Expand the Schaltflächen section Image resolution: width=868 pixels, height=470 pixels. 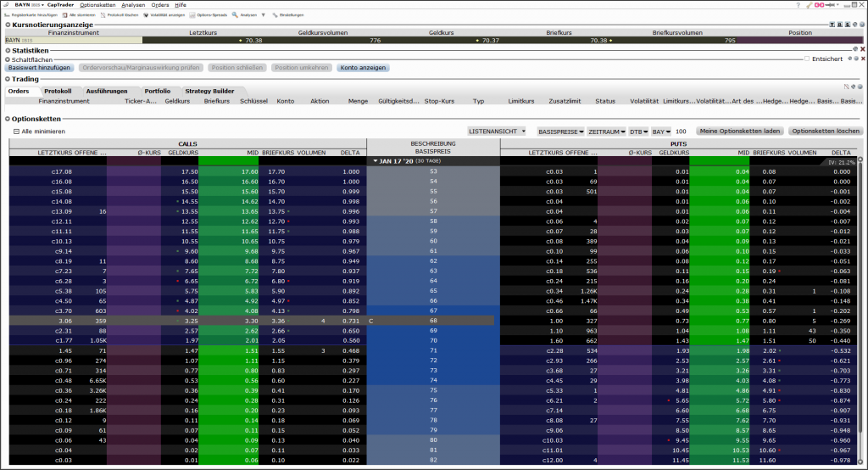click(8, 59)
